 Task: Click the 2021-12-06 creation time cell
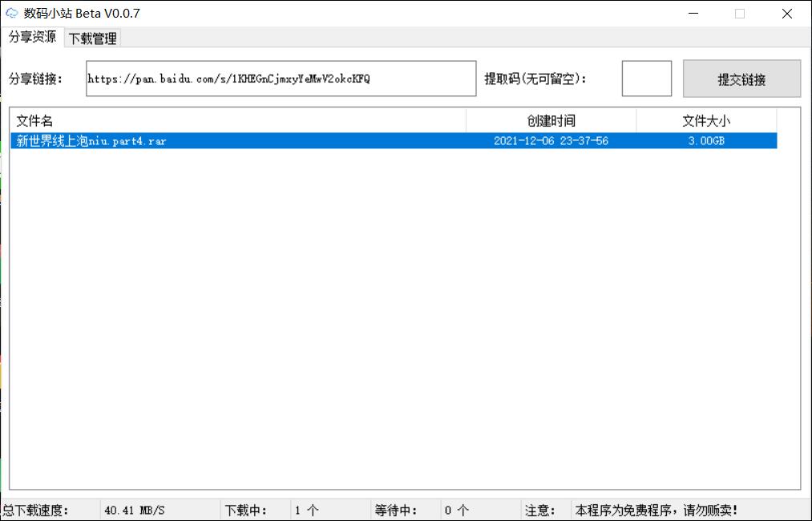click(551, 141)
